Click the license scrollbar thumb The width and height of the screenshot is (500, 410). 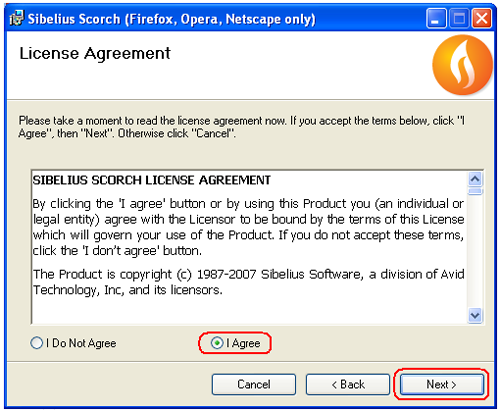(475, 191)
